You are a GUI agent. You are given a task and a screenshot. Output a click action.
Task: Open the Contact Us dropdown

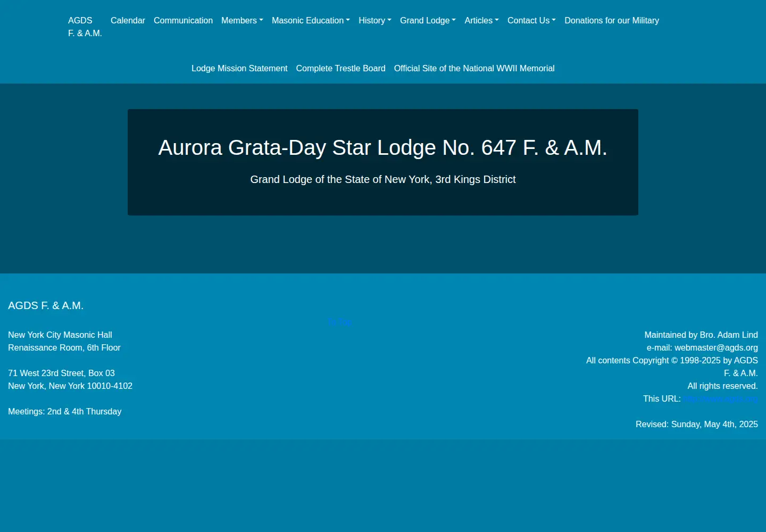coord(531,20)
